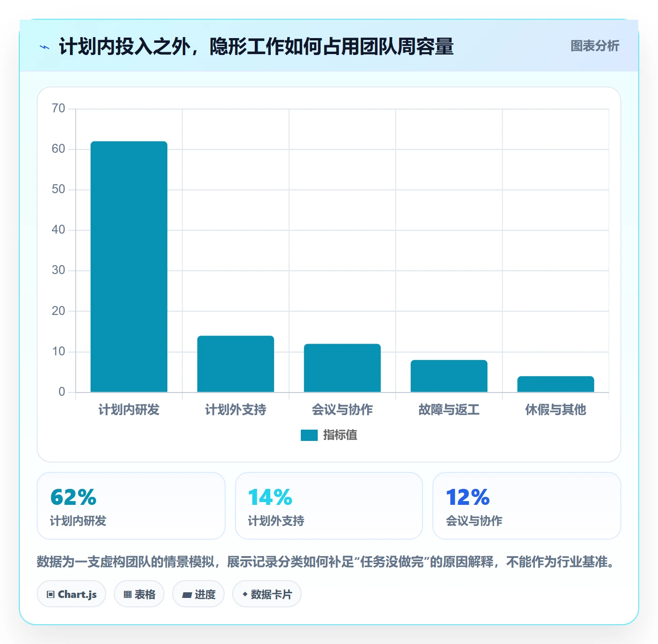Viewport: 658px width, 644px height.
Task: Open the 62% 计划内研发 data card
Action: (x=131, y=506)
